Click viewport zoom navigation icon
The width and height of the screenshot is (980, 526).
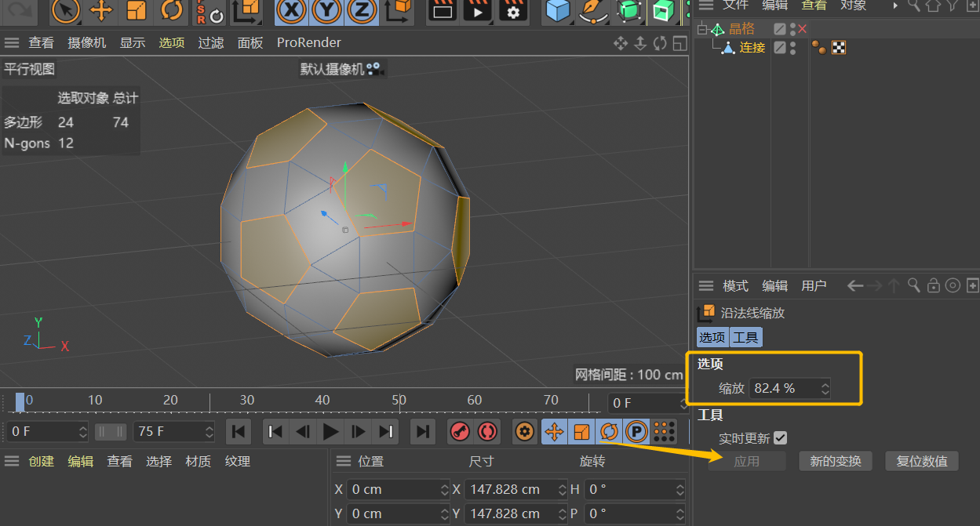[x=640, y=43]
